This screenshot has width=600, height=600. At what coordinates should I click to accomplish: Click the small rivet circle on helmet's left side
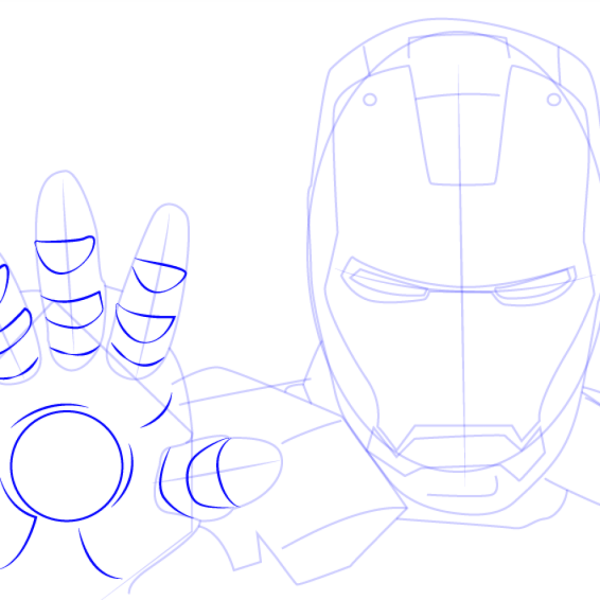point(369,99)
